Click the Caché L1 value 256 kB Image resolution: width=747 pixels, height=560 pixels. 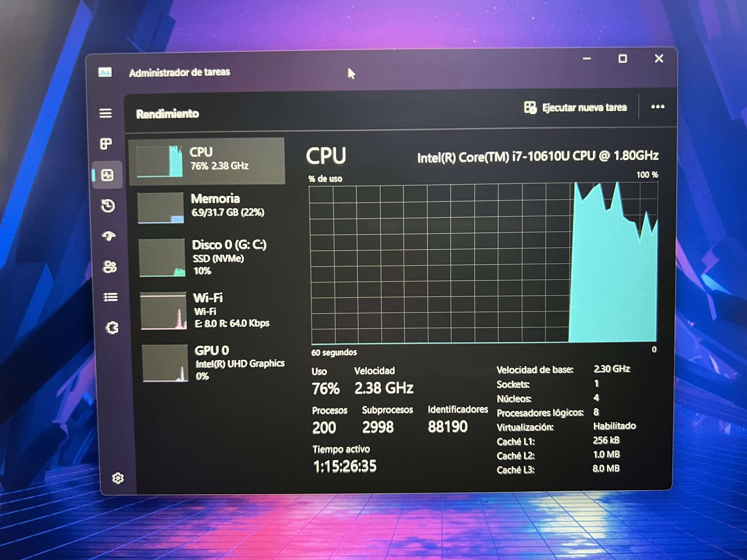pos(606,440)
